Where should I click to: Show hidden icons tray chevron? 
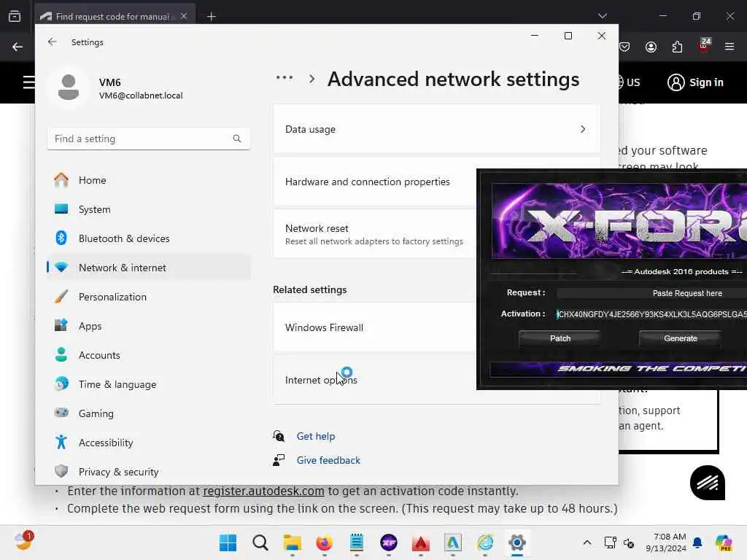coord(587,542)
